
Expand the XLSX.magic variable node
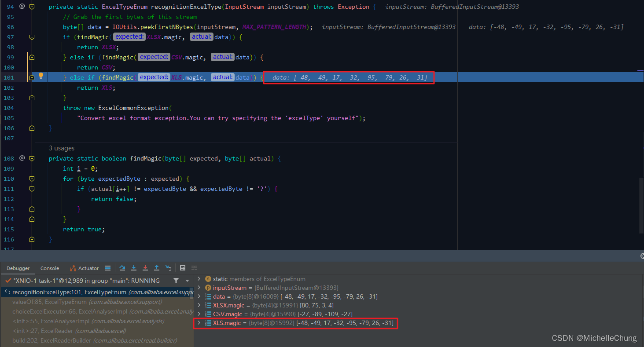(x=199, y=305)
